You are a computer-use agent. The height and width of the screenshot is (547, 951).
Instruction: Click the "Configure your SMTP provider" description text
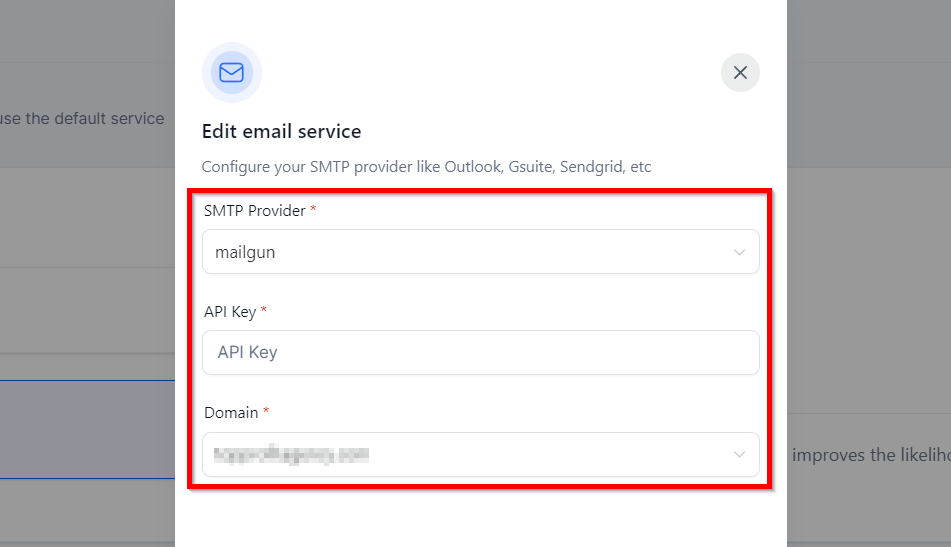pos(426,167)
